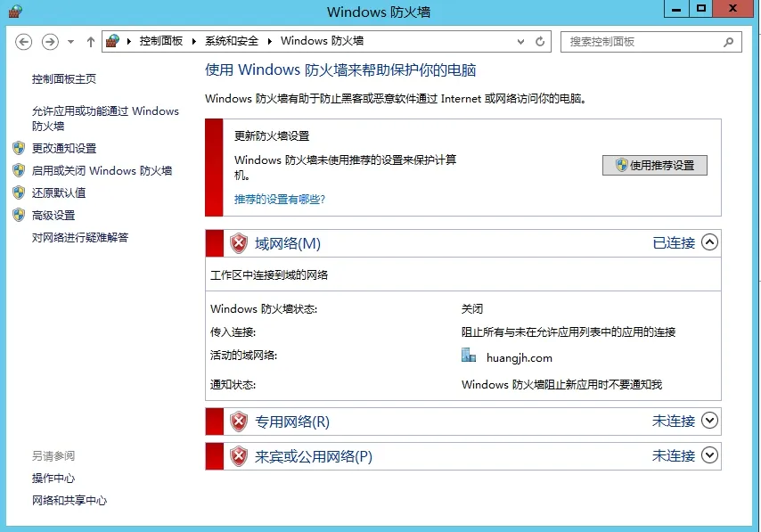This screenshot has height=532, width=761.
Task: Open 控制面板主页 link
Action: 64,79
